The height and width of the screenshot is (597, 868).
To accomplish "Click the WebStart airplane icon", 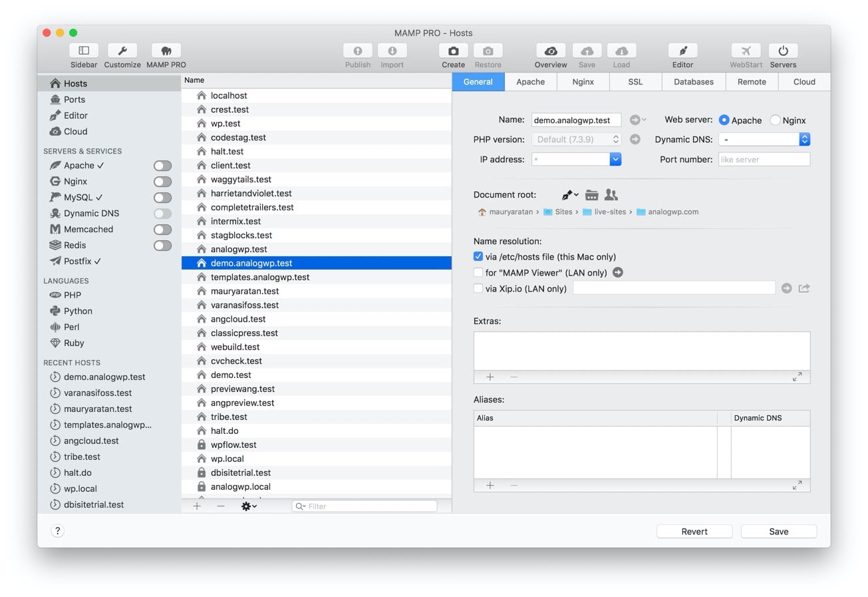I will pyautogui.click(x=746, y=51).
